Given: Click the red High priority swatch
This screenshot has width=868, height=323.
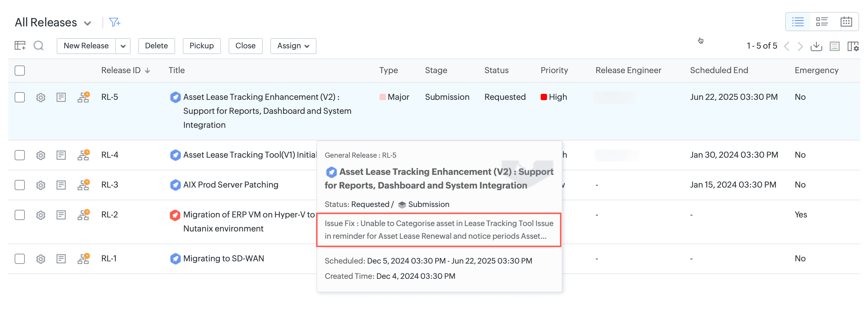Looking at the screenshot, I should pyautogui.click(x=544, y=97).
